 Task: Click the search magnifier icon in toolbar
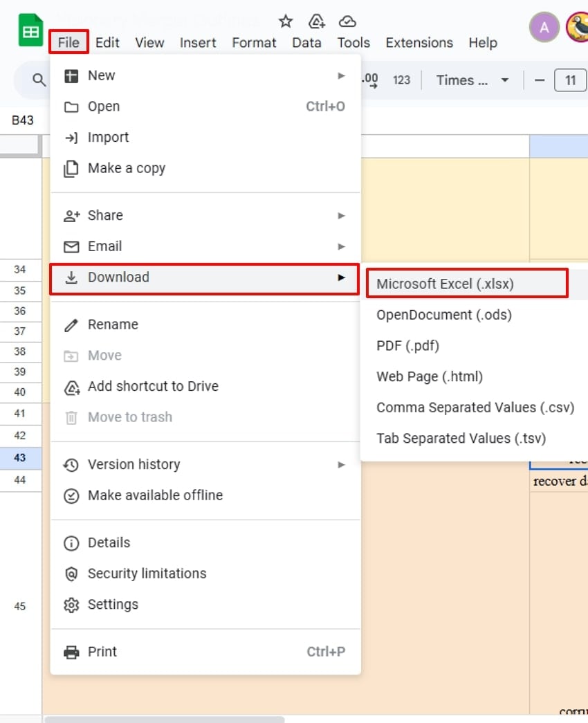coord(39,80)
